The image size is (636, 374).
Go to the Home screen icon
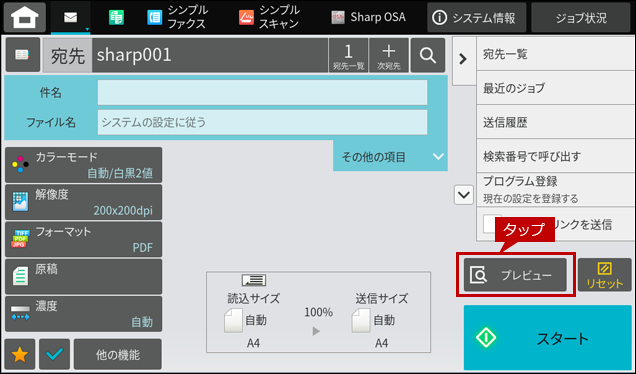pos(25,17)
